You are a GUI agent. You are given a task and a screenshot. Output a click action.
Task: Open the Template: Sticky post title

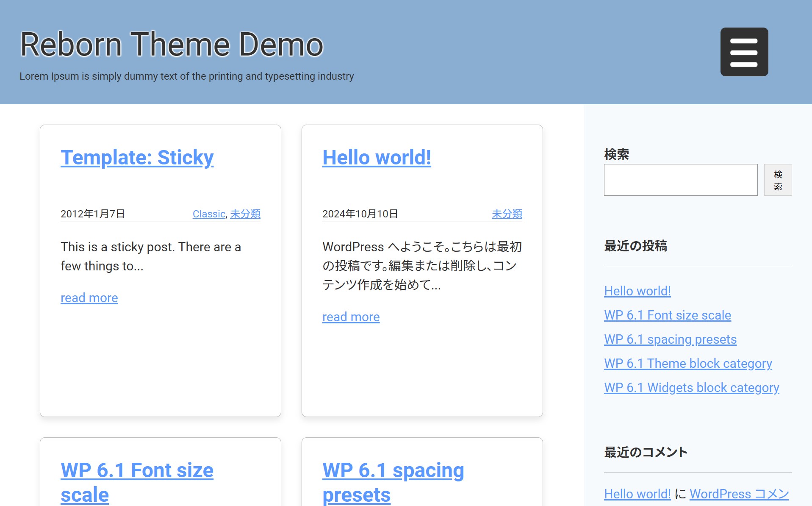[137, 158]
